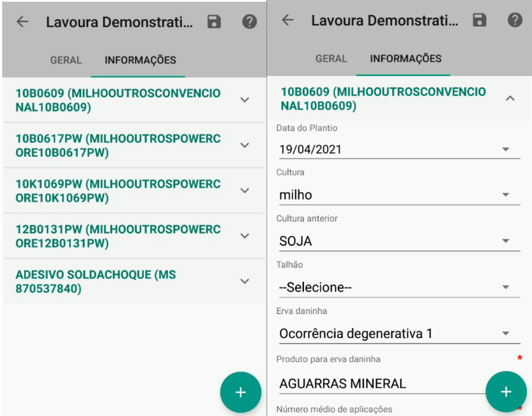Tap the Lavoura Demonstrati... title on left
The height and width of the screenshot is (416, 532).
[x=119, y=22]
